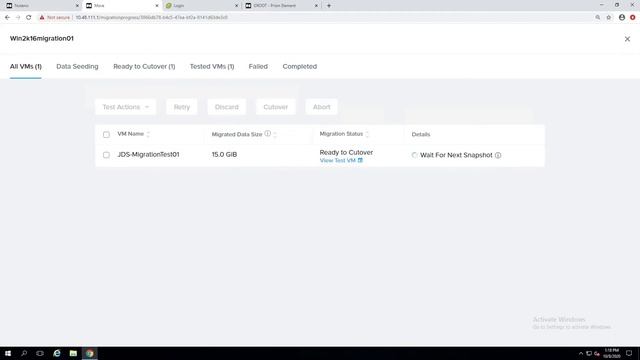Reload the page with the refresh icon
The image size is (640, 360).
coord(29,18)
